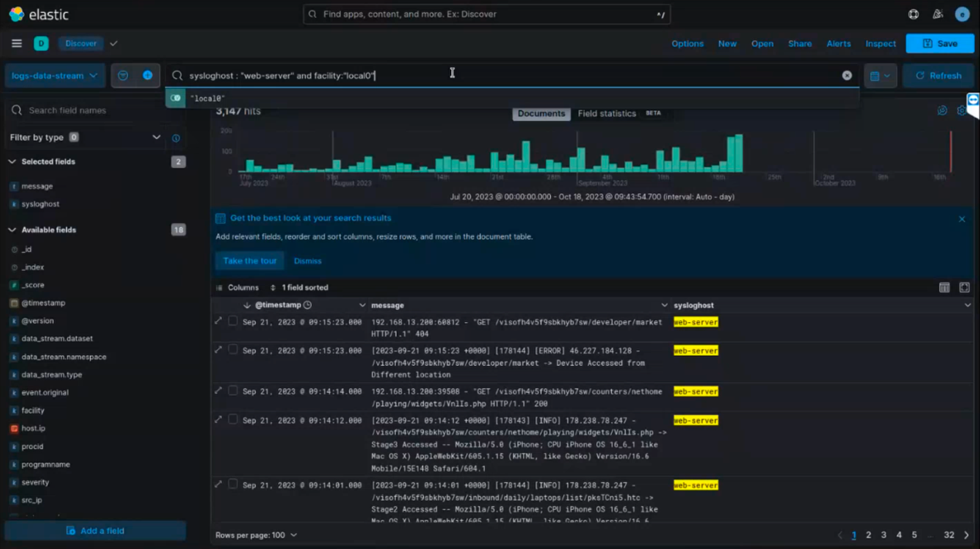The image size is (980, 549).
Task: Open the Inspect menu item
Action: coord(880,43)
